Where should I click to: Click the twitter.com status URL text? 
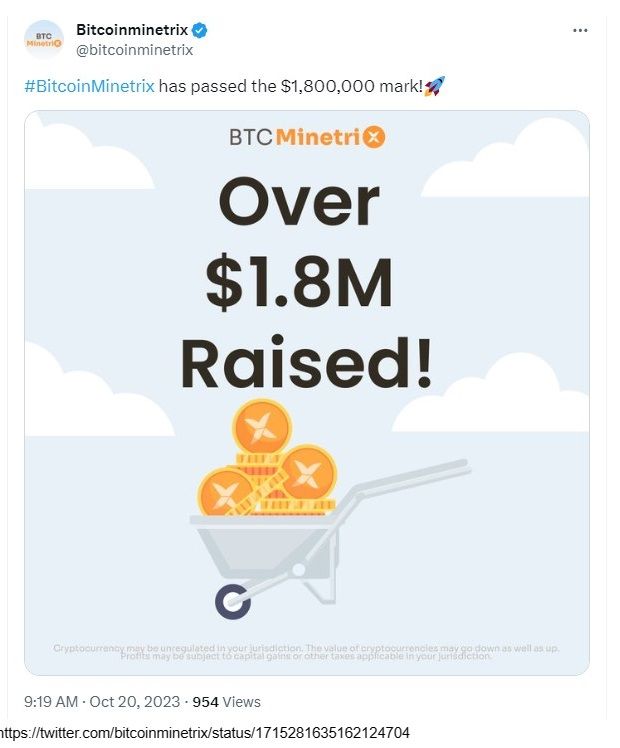205,733
